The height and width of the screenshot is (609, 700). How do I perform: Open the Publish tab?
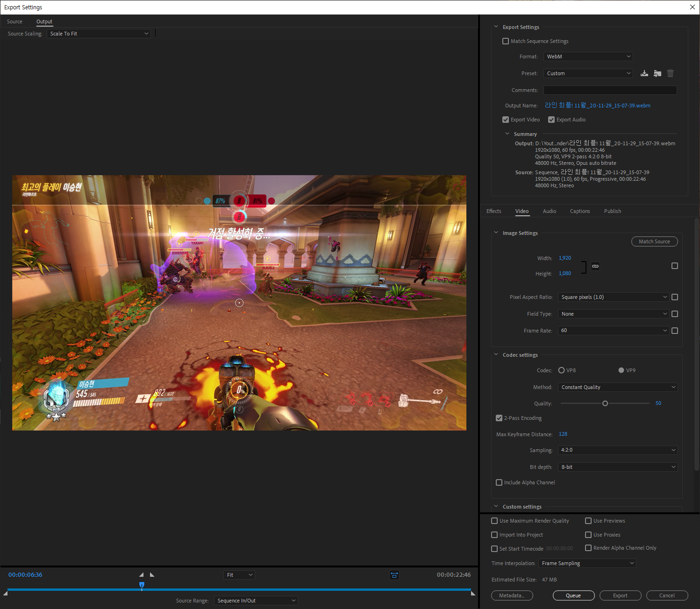pos(613,211)
